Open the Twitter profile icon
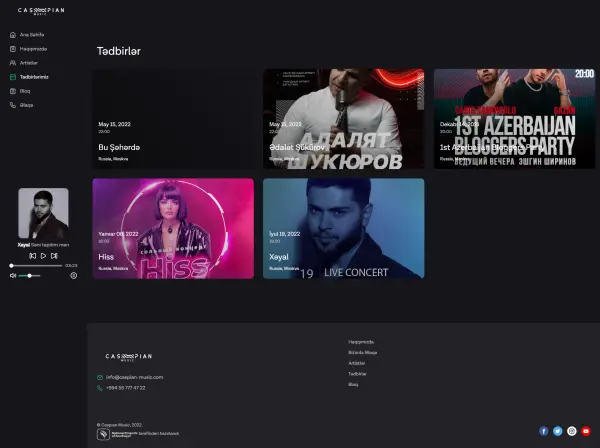The image size is (600, 448). (x=558, y=431)
